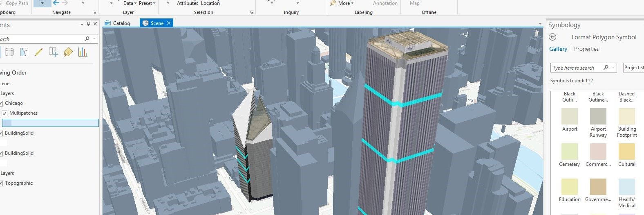Switch to the Catalog tab

tap(118, 23)
